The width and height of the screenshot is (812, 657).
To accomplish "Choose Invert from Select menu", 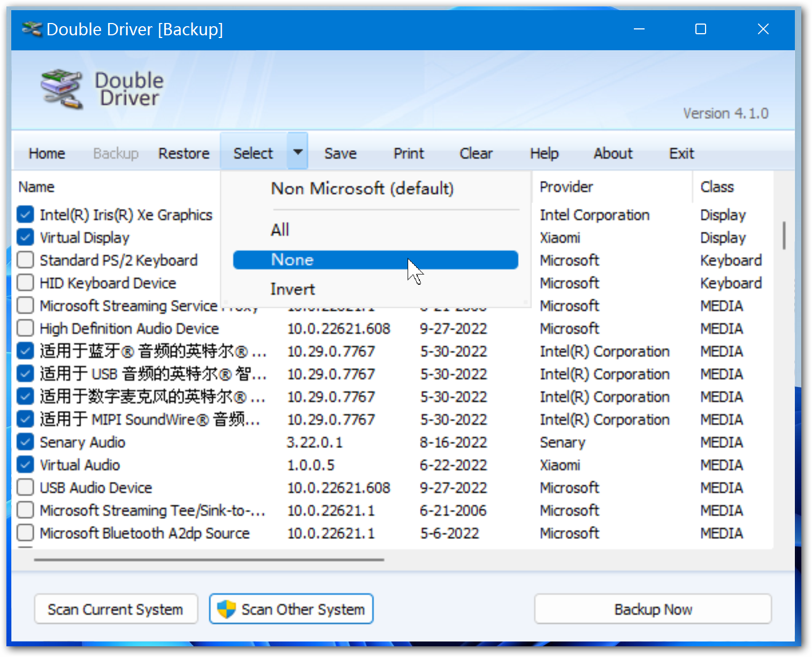I will tap(376, 289).
